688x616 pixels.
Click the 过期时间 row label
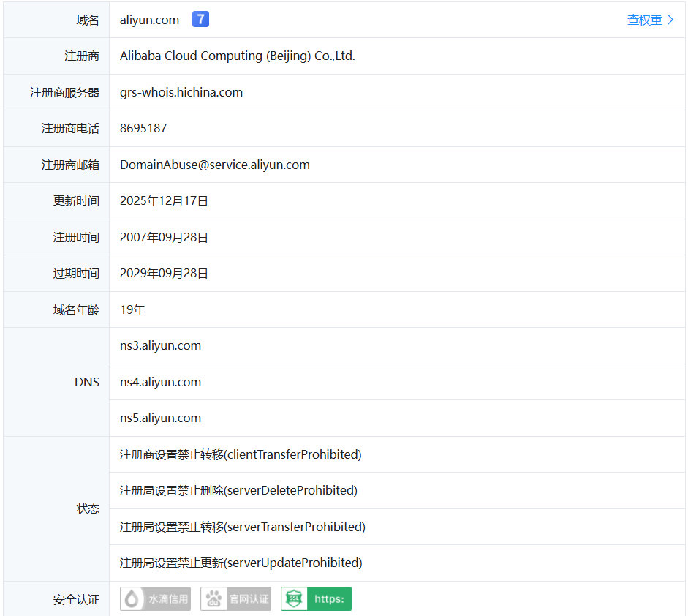(x=76, y=274)
